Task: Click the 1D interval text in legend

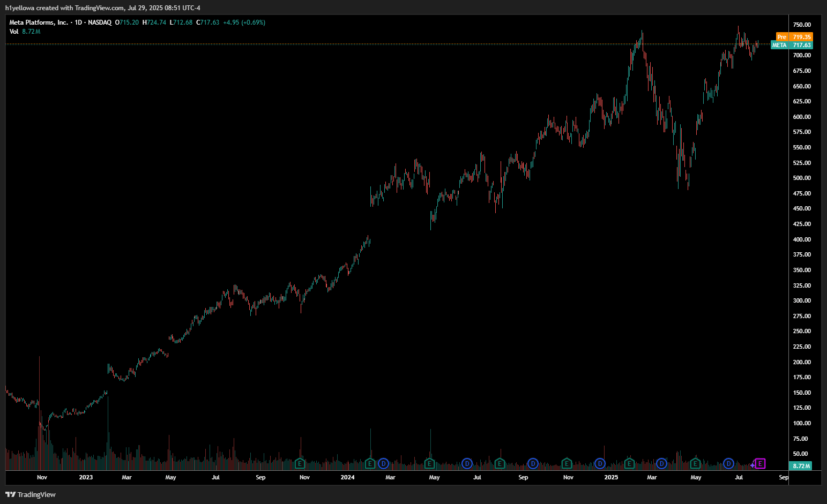Action: [78, 22]
